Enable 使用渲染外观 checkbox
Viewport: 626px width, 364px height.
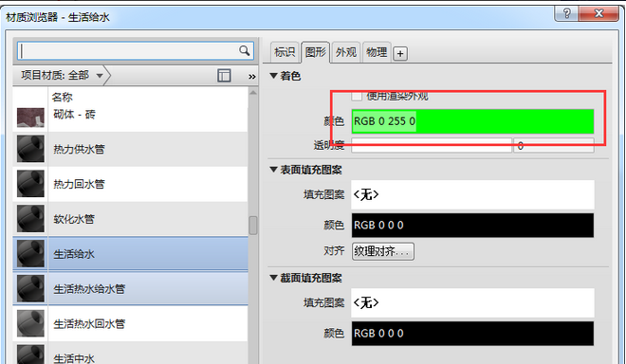tap(357, 96)
